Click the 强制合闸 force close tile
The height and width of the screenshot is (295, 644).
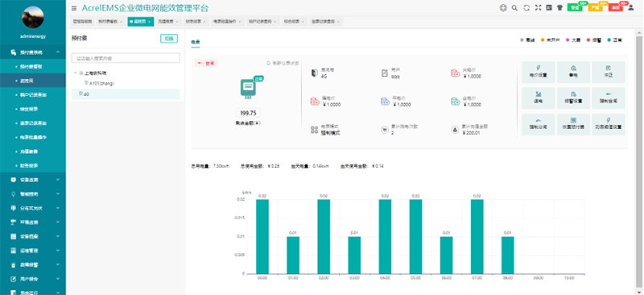(x=609, y=98)
